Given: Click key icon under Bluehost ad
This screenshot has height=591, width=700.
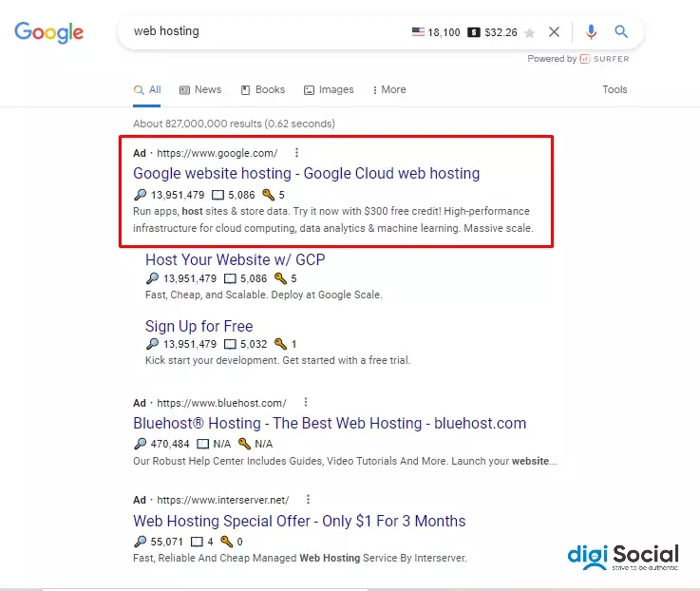Looking at the screenshot, I should coord(244,443).
